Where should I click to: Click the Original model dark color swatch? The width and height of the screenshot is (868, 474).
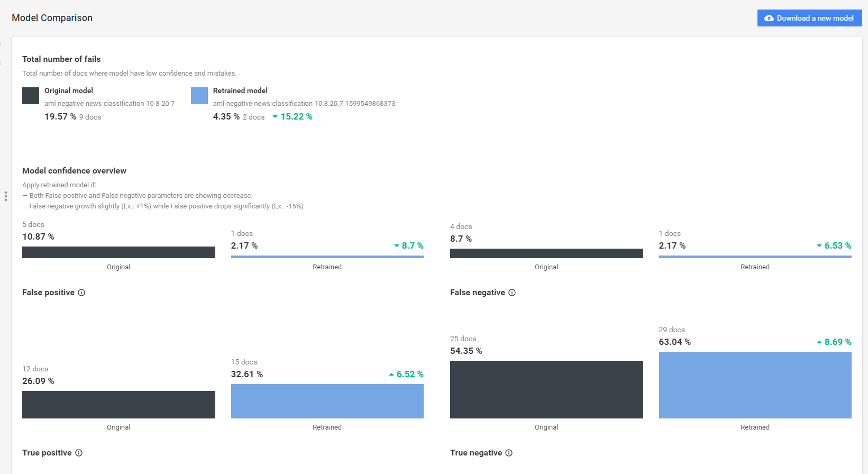31,96
